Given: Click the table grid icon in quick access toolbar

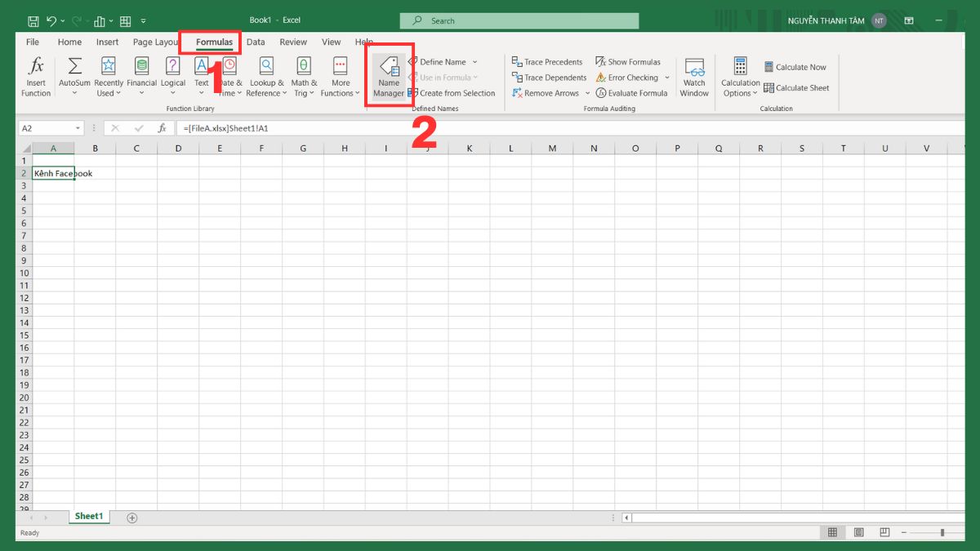Looking at the screenshot, I should tap(125, 20).
